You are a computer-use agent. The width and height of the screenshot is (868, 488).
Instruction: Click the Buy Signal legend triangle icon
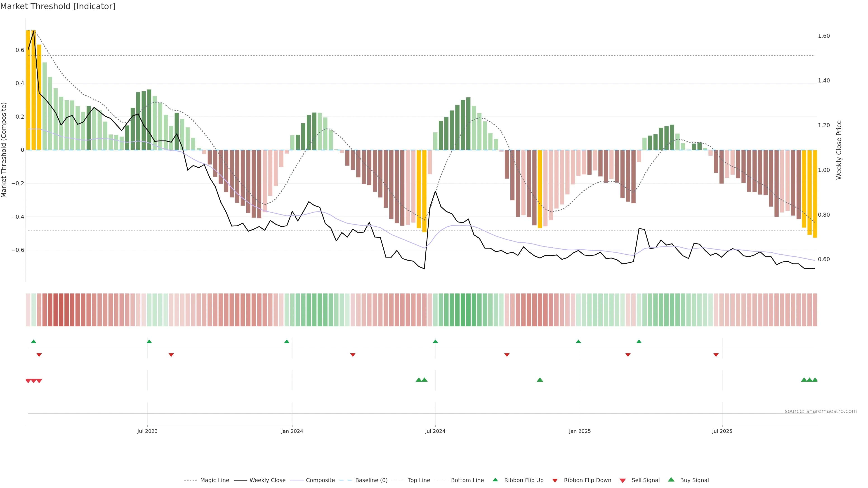(x=671, y=480)
